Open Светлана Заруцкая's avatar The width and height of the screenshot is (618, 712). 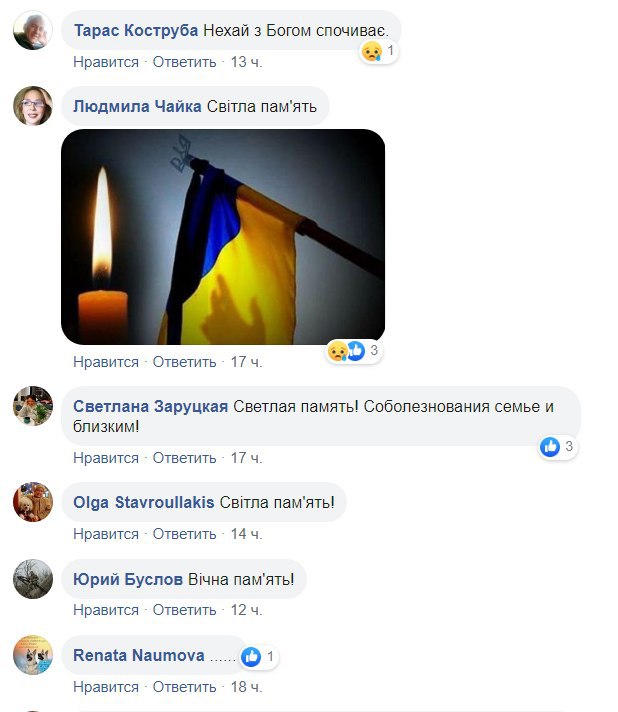33,405
